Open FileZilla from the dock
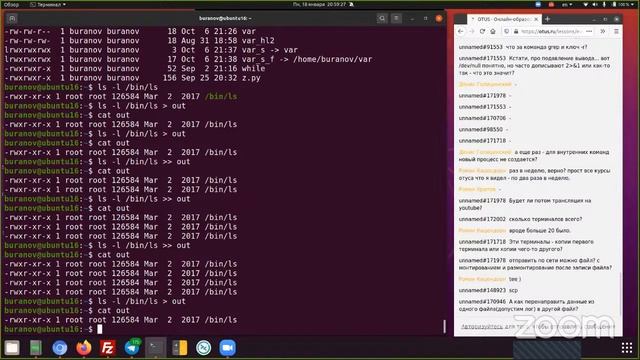The width and height of the screenshot is (640, 360). (x=107, y=348)
